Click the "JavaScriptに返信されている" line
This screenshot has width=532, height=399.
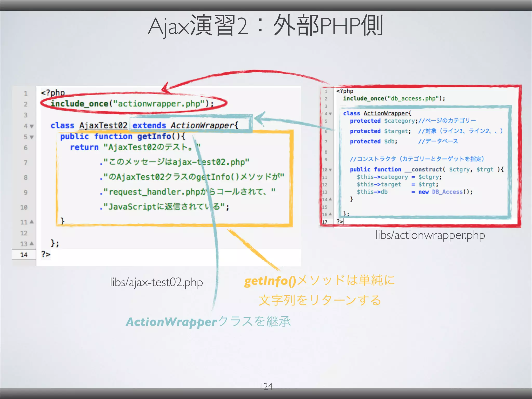(165, 207)
